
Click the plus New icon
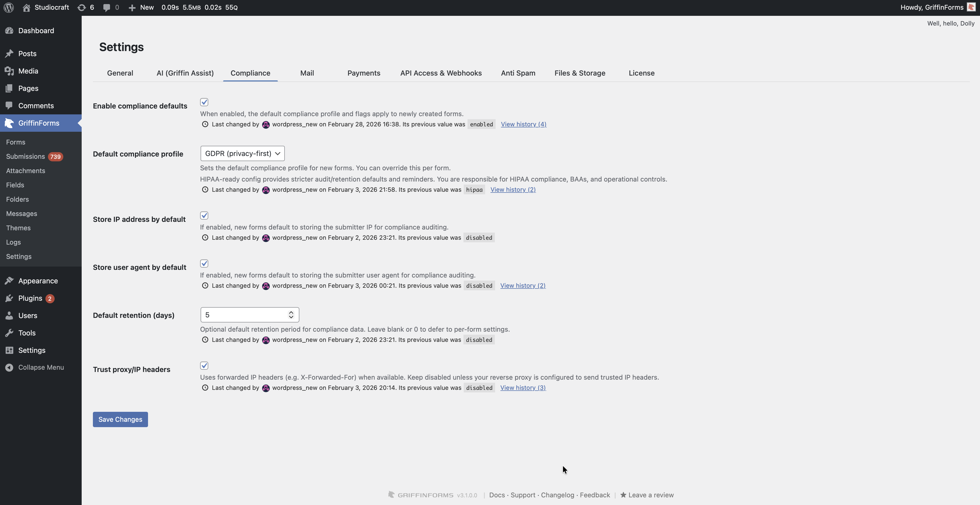coord(132,8)
